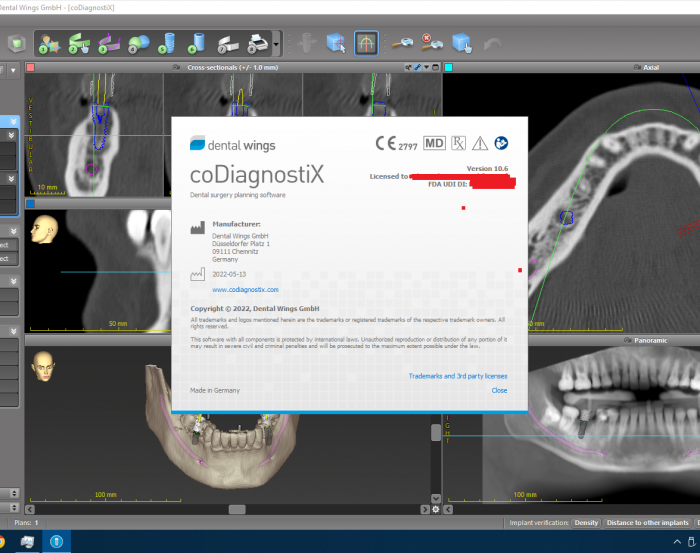The width and height of the screenshot is (700, 553).
Task: Click left scroll arrow under 3D view
Action: 30,509
